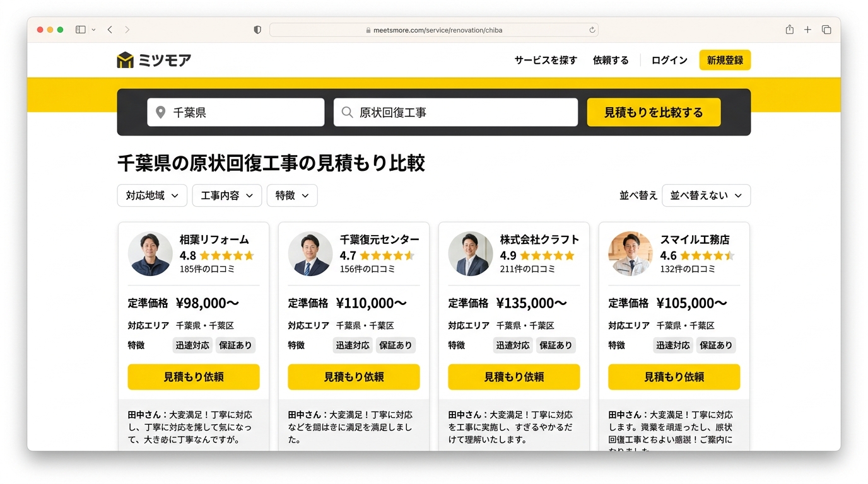This screenshot has height=484, width=868.
Task: Click the 保証あり tag on 相葉リフォーム card
Action: 235,345
